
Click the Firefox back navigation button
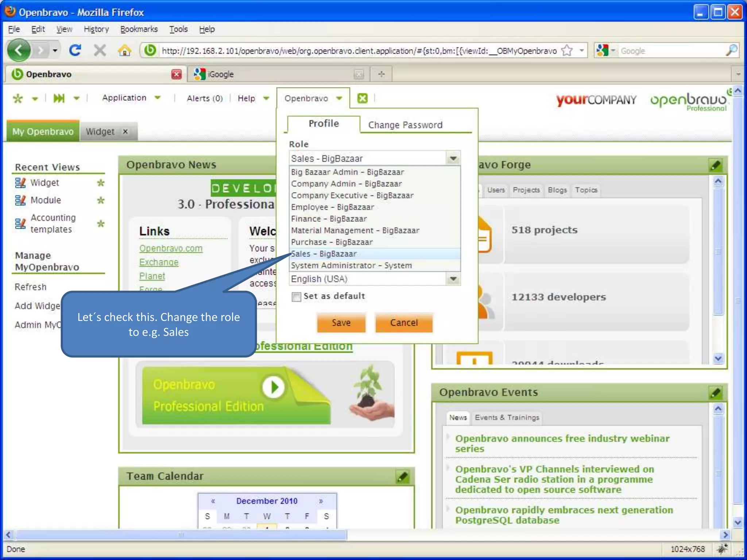click(19, 50)
